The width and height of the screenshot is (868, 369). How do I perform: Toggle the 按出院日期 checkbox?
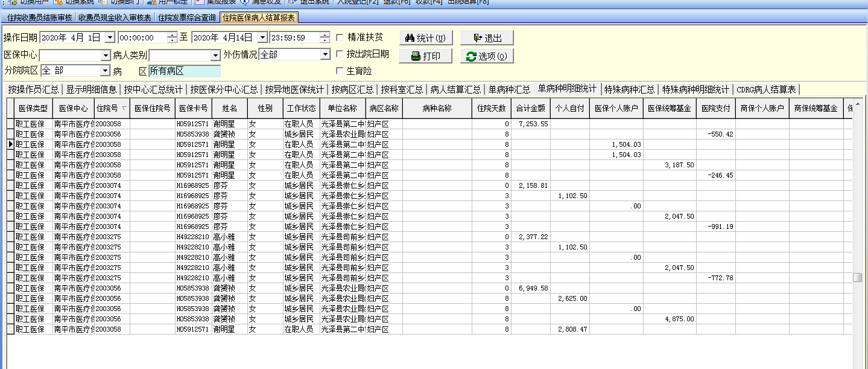[340, 54]
